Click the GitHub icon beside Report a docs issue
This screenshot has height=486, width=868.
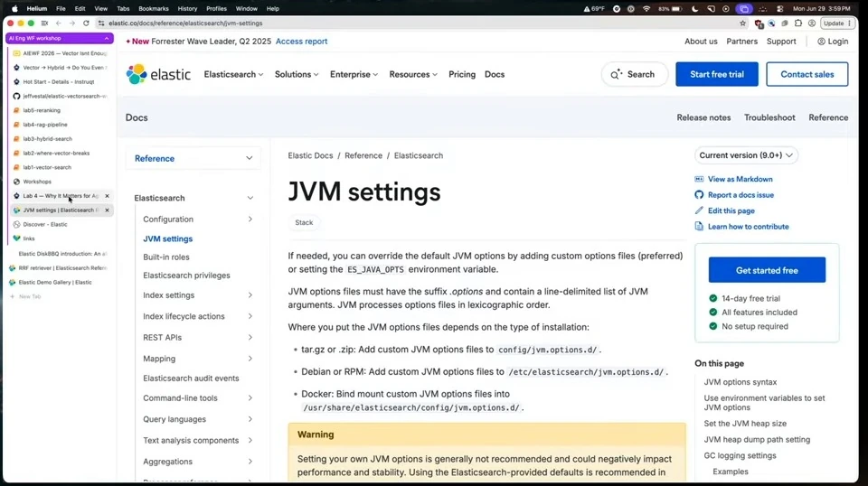[699, 194]
